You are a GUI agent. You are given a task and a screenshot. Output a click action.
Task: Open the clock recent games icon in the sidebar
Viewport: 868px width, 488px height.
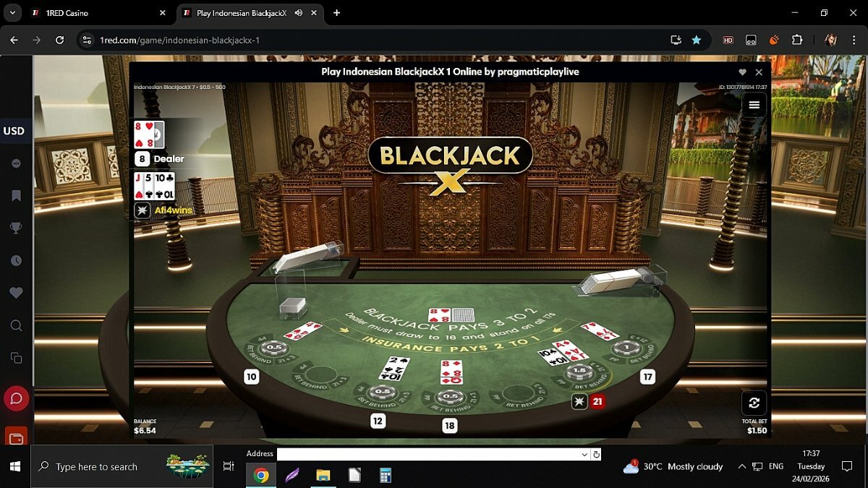[x=16, y=261]
